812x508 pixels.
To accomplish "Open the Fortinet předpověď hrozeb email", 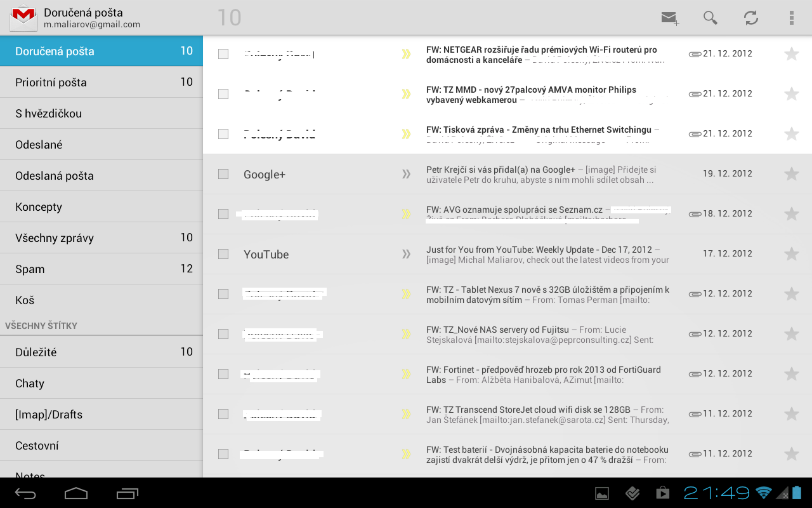I will [x=546, y=374].
